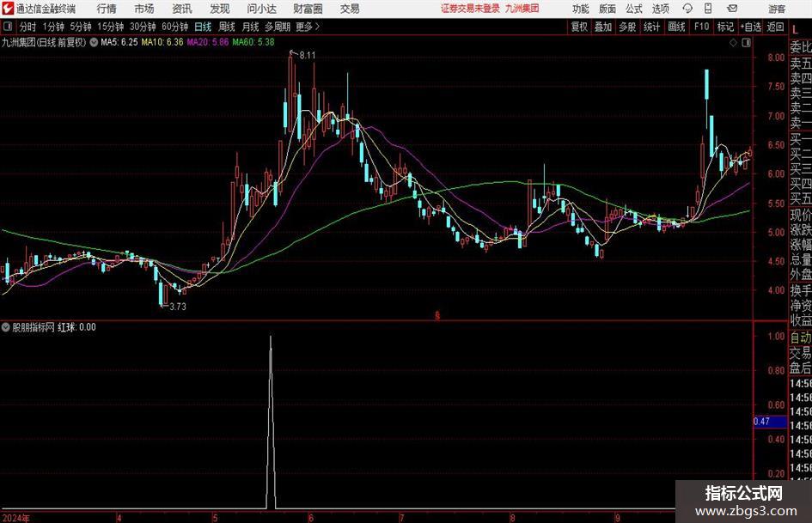Image resolution: width=812 pixels, height=523 pixels.
Task: Toggle the side panel icon beside the diamond icon
Action: (x=746, y=43)
